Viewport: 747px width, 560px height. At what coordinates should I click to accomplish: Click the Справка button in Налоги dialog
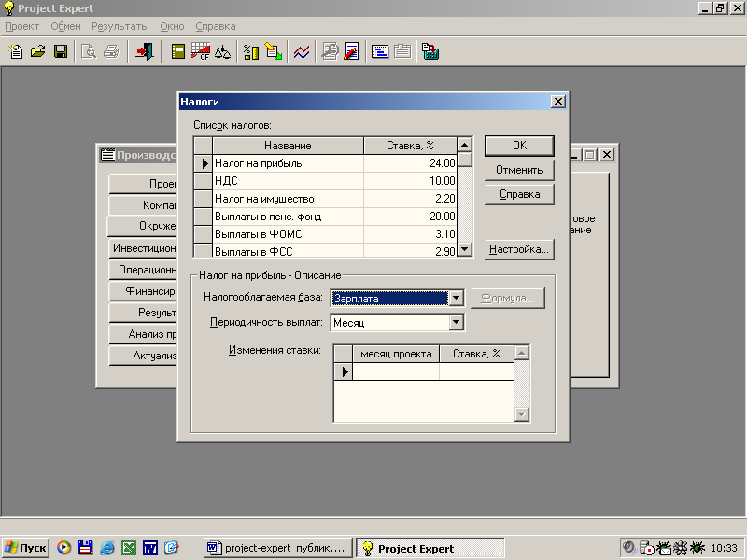[519, 194]
